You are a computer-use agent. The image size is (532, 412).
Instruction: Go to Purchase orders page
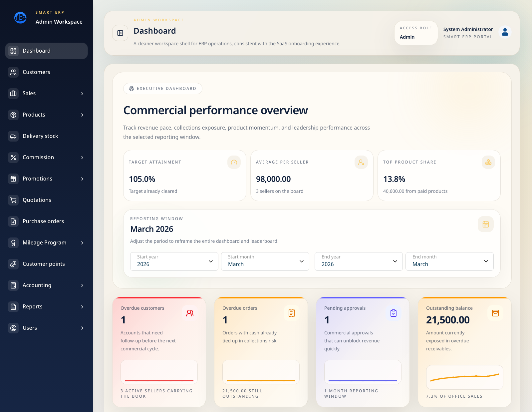point(43,221)
